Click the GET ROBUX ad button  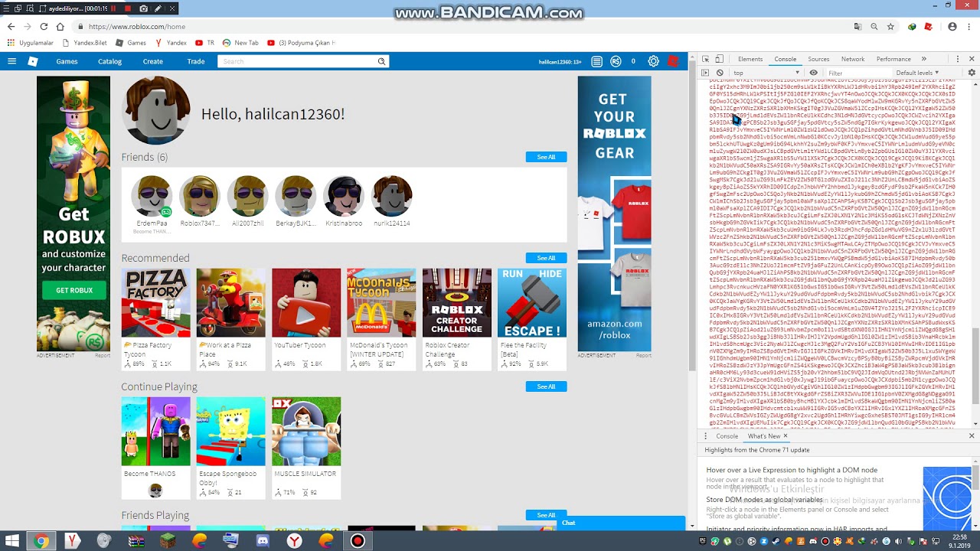click(x=74, y=290)
